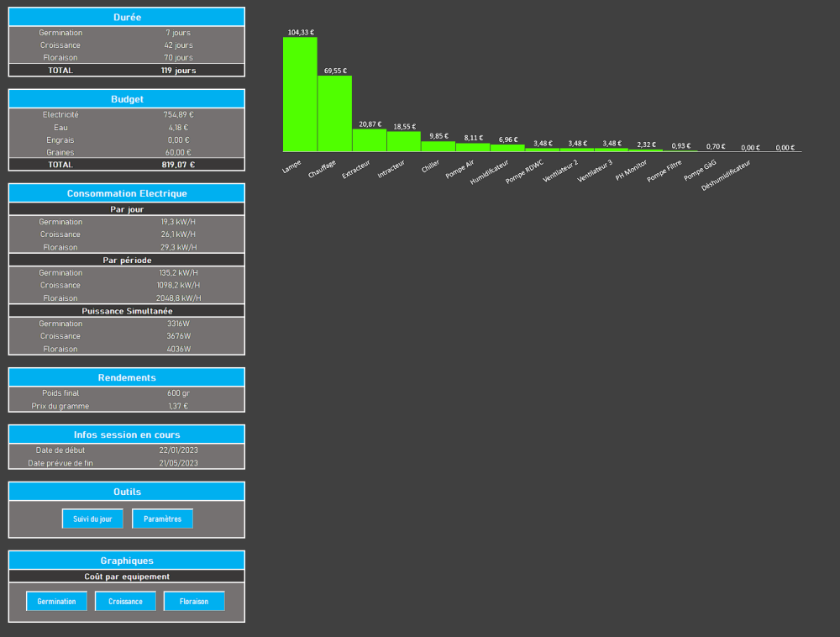Screen dimensions: 840x637
Task: Show the Germination cost chart
Action: tap(56, 601)
